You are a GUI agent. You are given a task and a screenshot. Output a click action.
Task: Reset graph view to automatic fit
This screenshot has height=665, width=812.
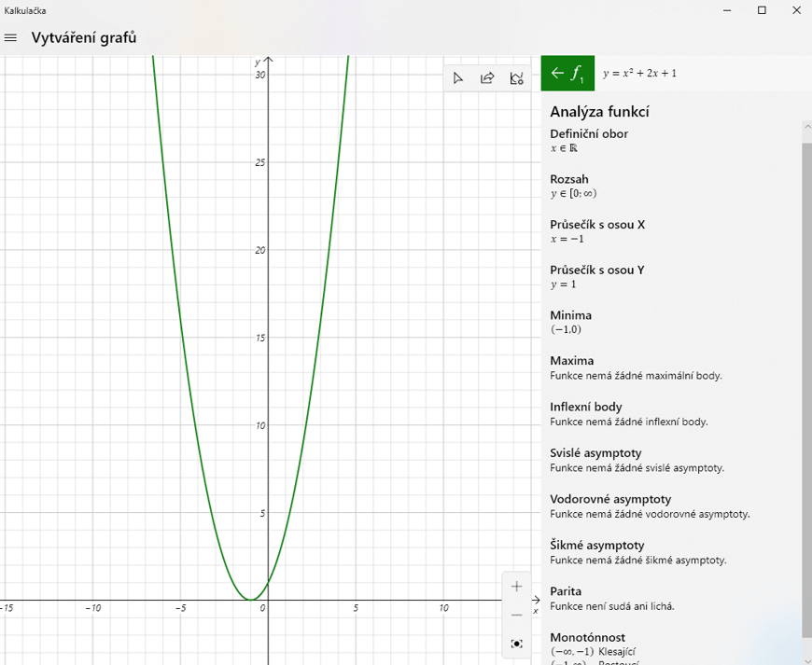coord(516,644)
